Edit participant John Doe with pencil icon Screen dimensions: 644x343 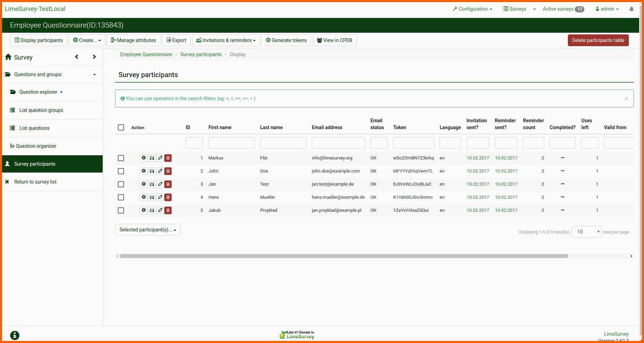pyautogui.click(x=160, y=171)
